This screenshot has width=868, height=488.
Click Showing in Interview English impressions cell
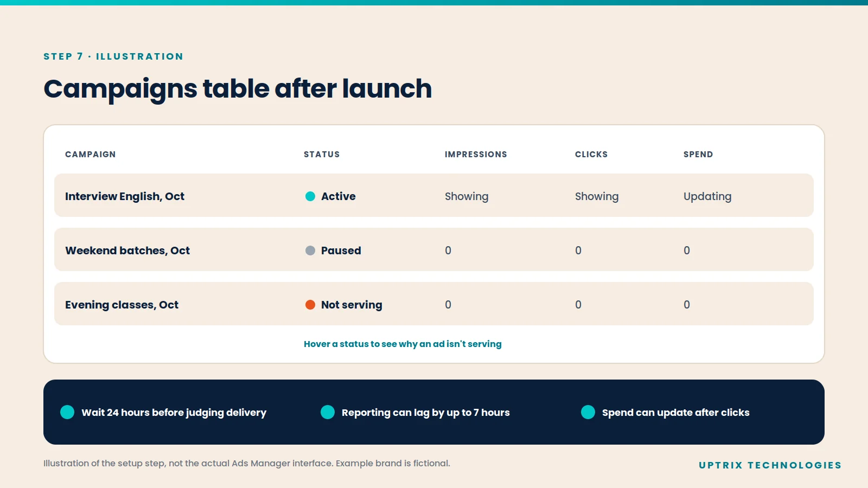tap(467, 196)
